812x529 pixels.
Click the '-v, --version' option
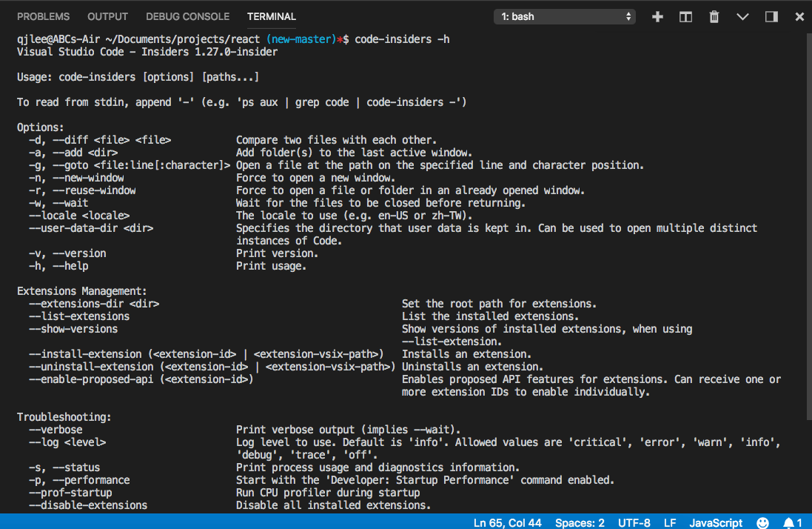pos(67,253)
